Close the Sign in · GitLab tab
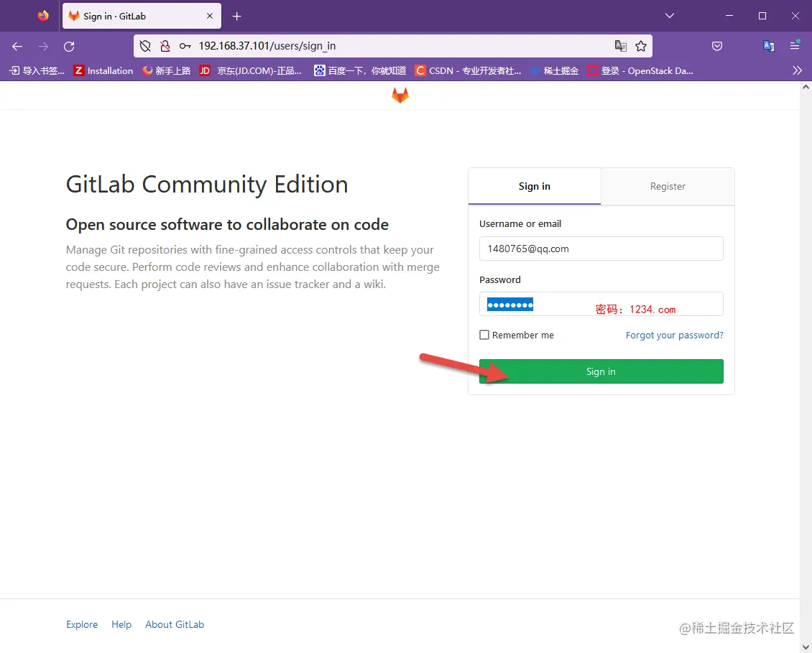This screenshot has width=812, height=653. pos(210,16)
